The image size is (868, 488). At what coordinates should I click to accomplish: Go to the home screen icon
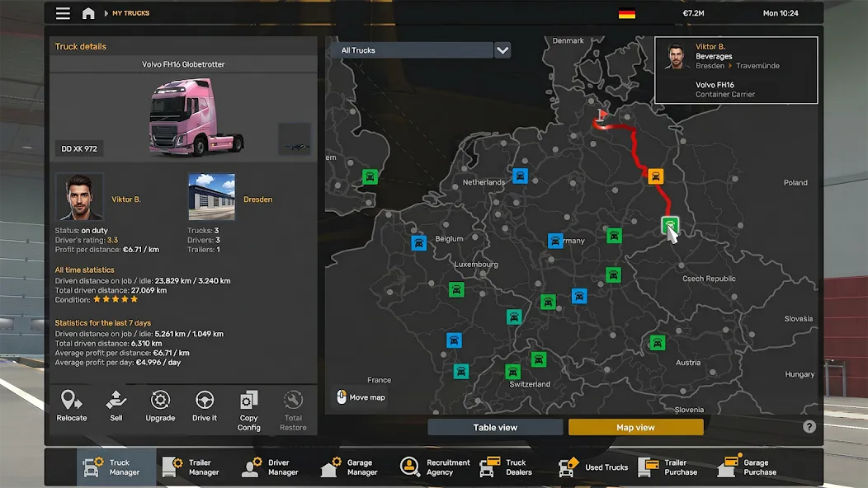coord(88,13)
